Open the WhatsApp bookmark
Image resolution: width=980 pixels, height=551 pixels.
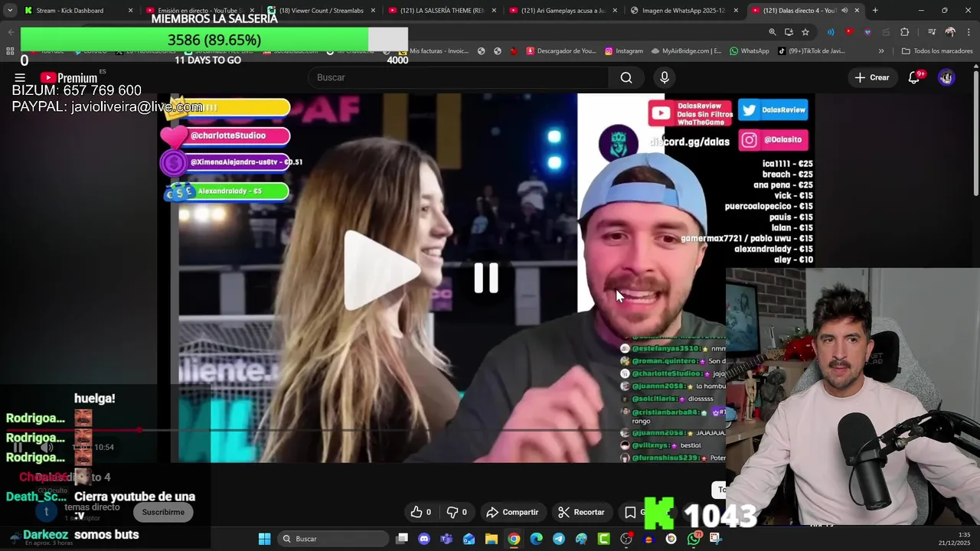750,51
